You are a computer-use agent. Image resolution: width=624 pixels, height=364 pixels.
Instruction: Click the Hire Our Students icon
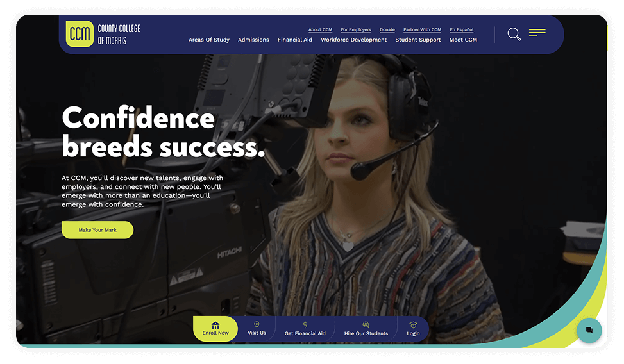pos(366,325)
